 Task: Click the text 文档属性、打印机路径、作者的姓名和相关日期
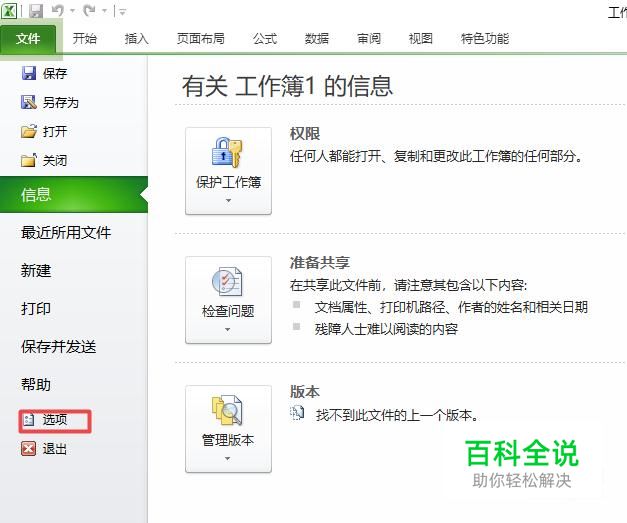pos(451,307)
